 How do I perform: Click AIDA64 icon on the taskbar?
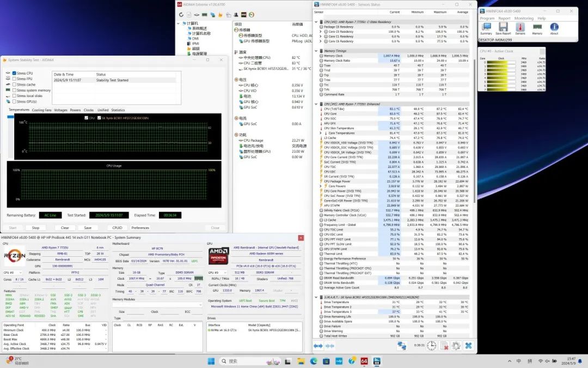pyautogui.click(x=364, y=361)
